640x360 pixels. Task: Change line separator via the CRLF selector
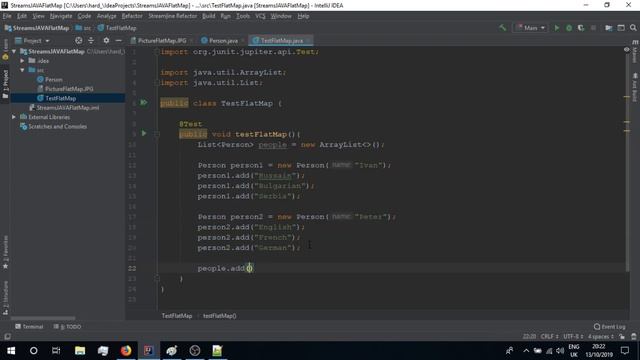[549, 337]
